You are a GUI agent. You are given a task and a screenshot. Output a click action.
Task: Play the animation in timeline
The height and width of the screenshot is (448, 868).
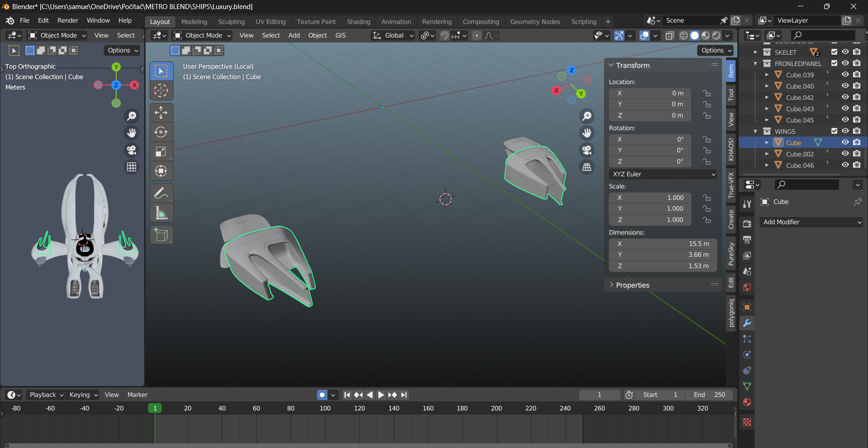381,395
